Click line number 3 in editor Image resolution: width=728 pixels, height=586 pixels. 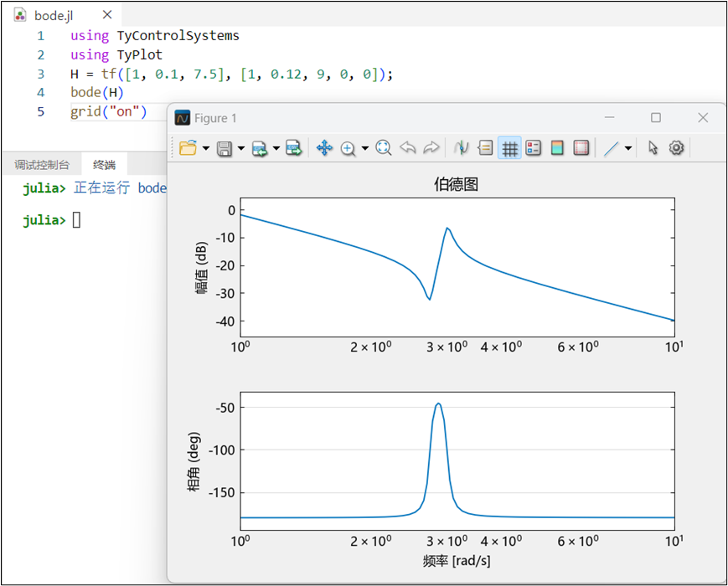click(x=41, y=74)
